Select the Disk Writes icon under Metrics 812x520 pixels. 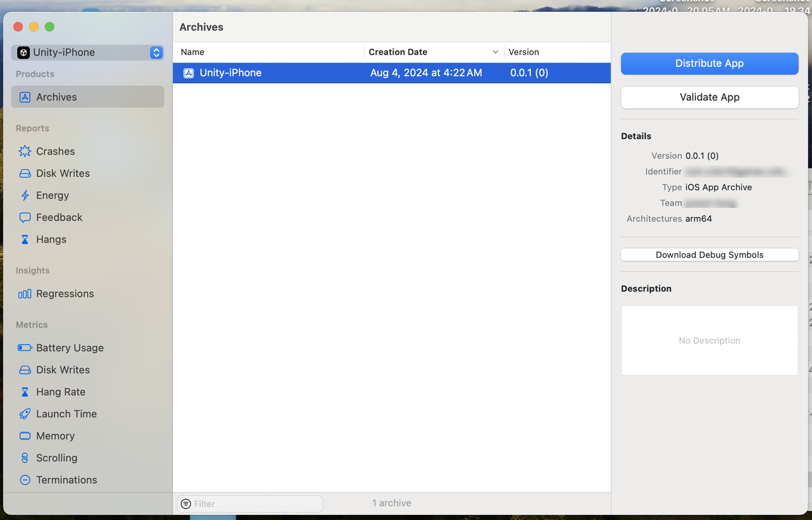[x=25, y=370]
